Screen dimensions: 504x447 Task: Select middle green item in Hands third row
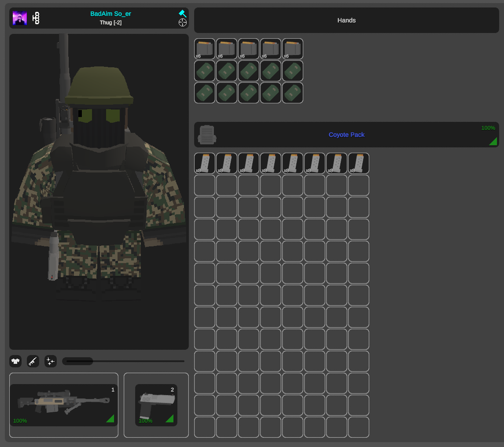click(249, 93)
